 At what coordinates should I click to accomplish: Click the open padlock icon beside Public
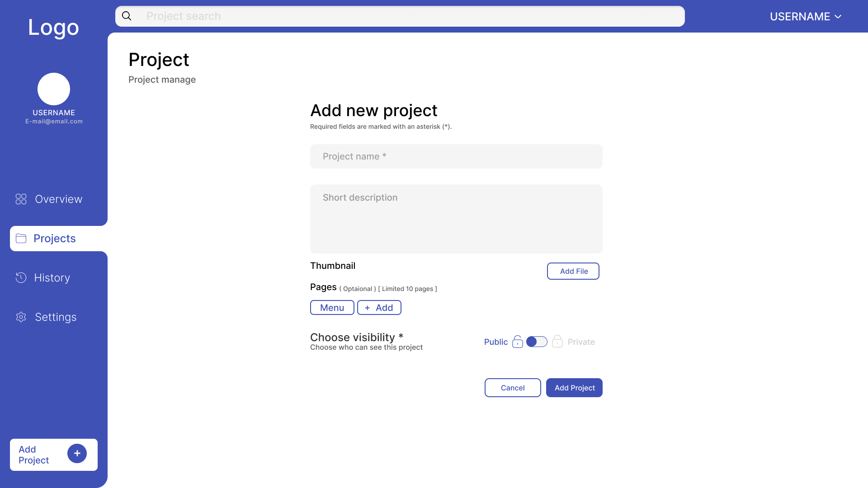coord(518,342)
